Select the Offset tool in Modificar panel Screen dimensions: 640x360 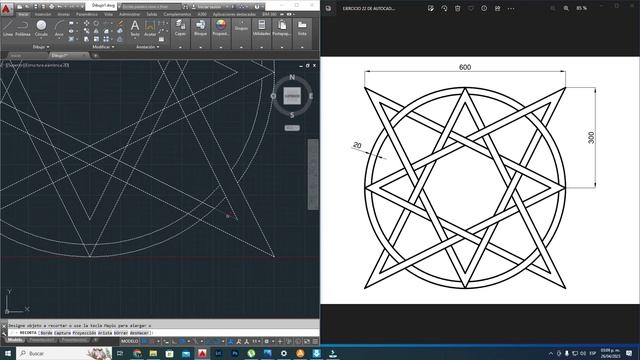pos(120,39)
